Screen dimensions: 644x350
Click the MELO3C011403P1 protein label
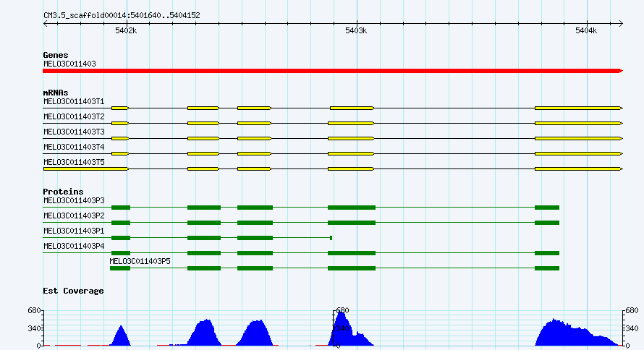click(74, 231)
